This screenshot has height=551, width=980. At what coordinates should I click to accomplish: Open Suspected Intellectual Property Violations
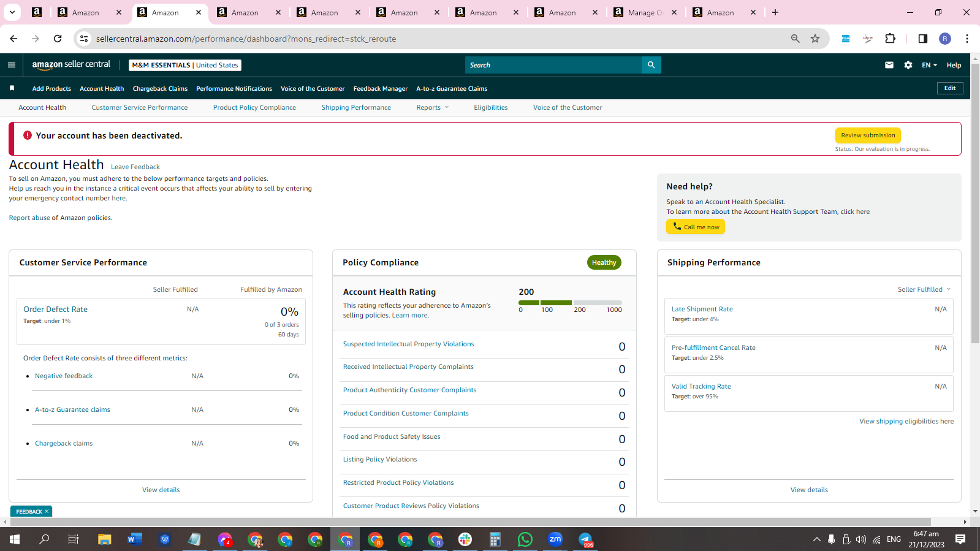tap(408, 344)
